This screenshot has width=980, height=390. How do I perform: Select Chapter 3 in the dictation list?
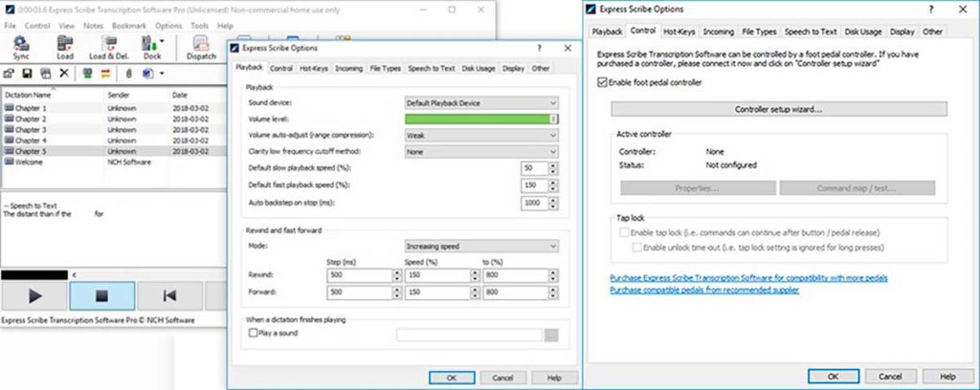[x=32, y=129]
